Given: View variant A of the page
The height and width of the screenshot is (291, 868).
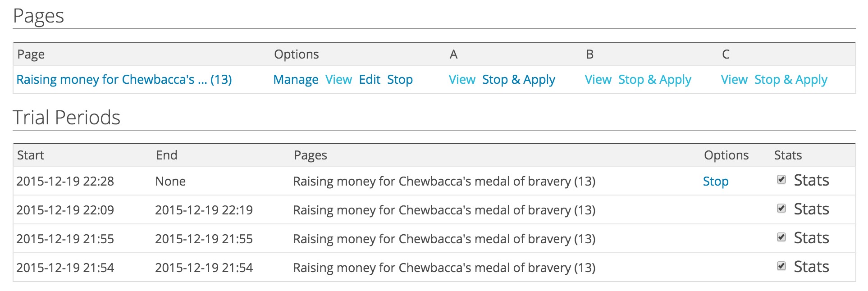Looking at the screenshot, I should [x=462, y=80].
